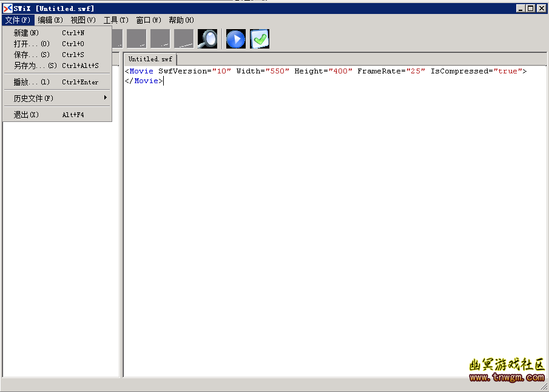Click the IsCompressed="true" attribute
The image size is (549, 392).
[x=476, y=71]
